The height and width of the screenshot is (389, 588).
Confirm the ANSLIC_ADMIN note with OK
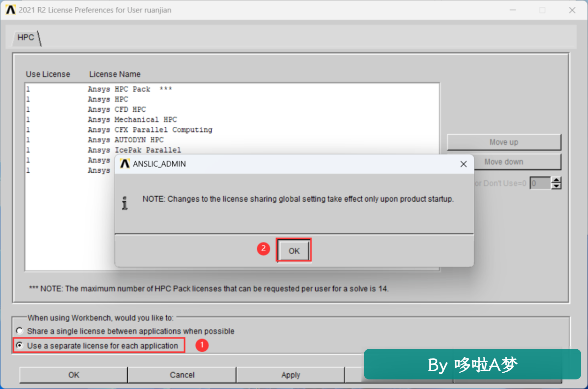click(294, 251)
